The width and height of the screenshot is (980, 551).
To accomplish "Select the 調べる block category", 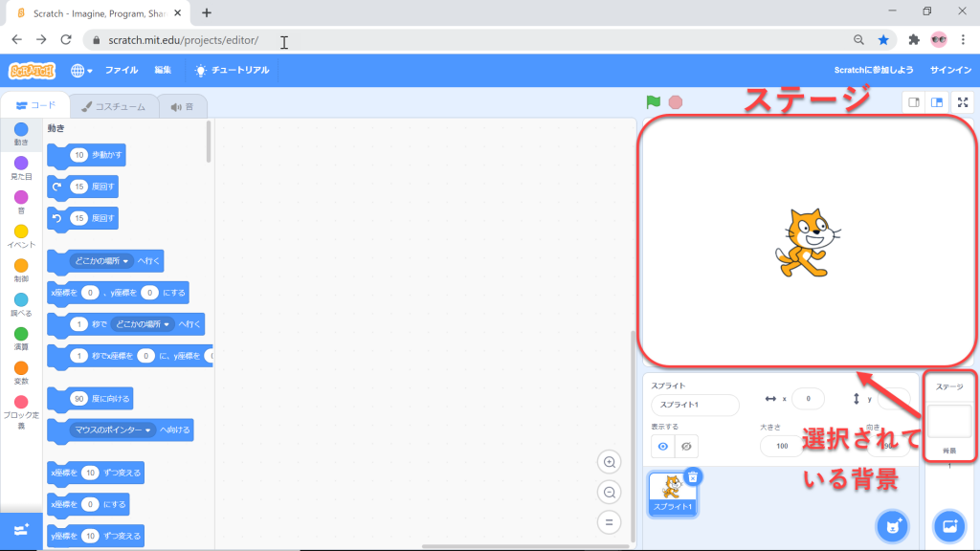I will click(21, 305).
